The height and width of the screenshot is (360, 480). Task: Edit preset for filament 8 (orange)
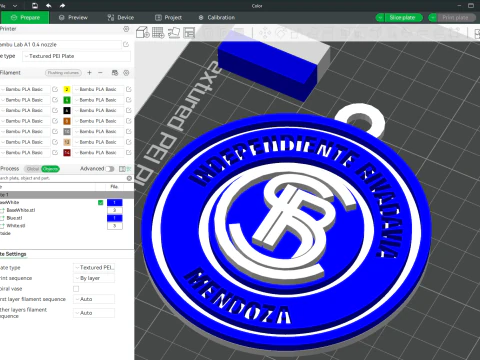(x=129, y=121)
